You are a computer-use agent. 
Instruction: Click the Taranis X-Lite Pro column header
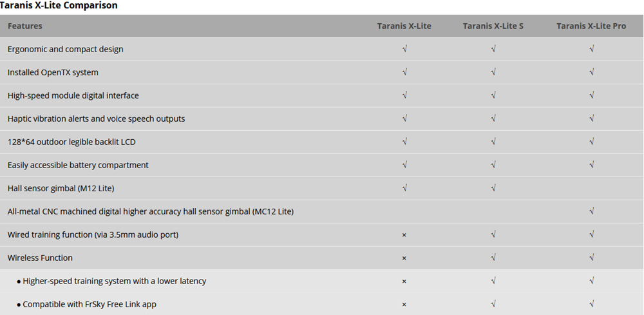591,26
